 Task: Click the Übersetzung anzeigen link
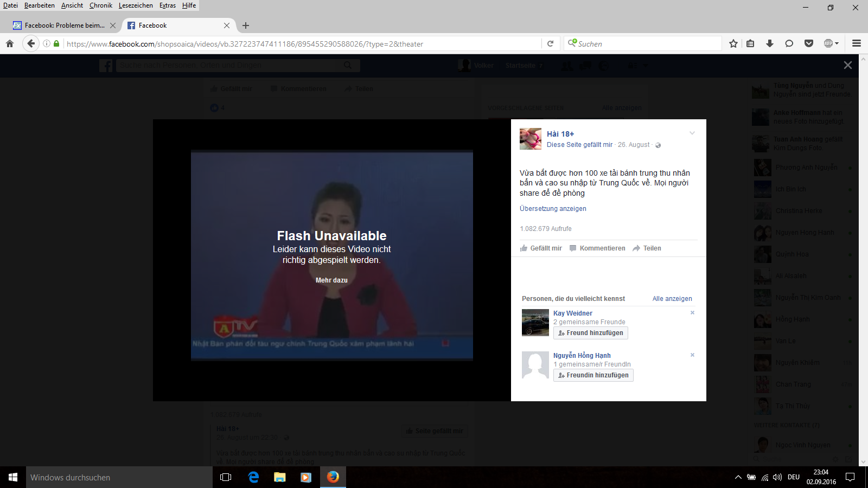(553, 209)
